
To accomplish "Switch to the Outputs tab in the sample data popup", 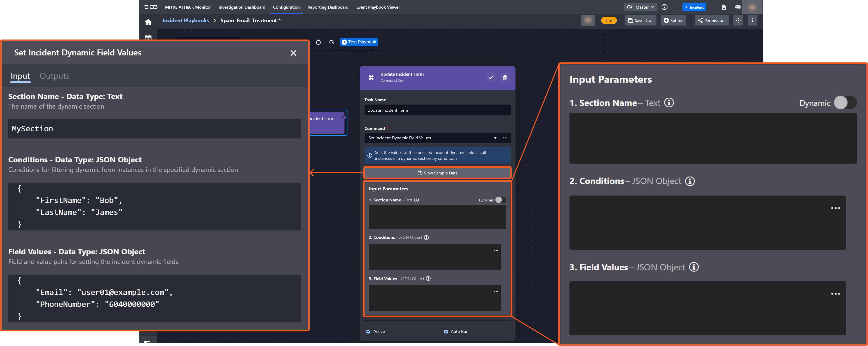I will tap(54, 76).
